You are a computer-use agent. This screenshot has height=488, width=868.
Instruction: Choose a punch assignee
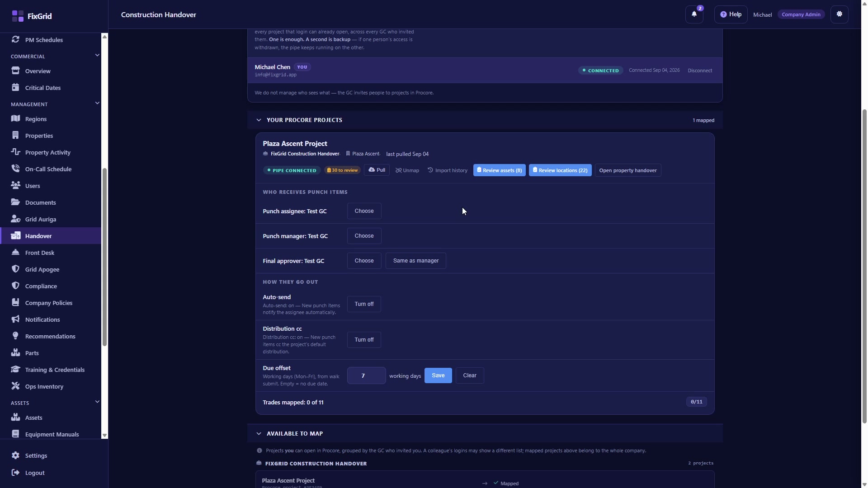364,211
